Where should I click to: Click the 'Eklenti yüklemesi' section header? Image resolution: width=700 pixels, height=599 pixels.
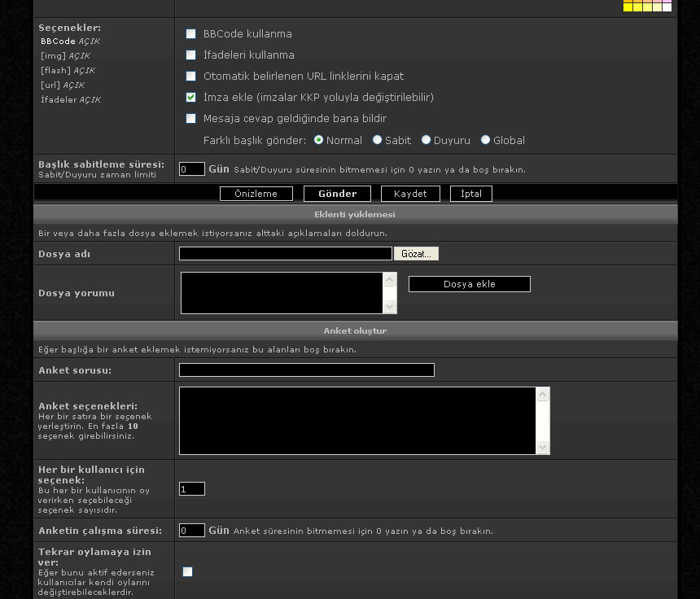click(x=355, y=214)
